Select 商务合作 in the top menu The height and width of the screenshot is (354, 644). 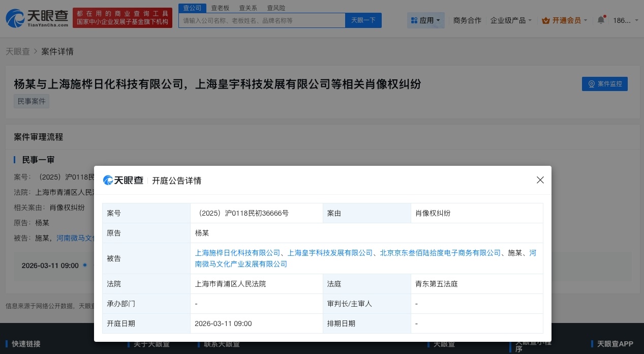pos(467,20)
